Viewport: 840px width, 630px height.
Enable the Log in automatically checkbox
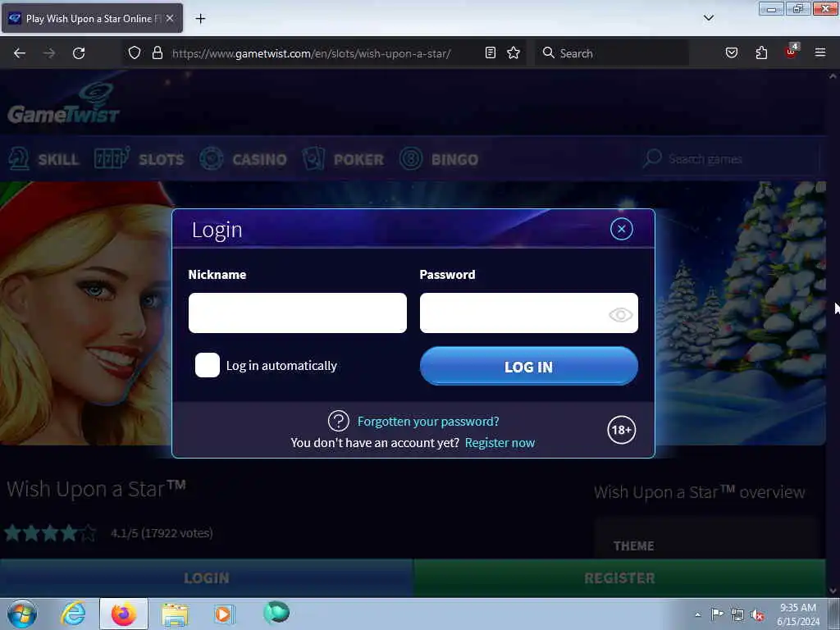tap(208, 365)
